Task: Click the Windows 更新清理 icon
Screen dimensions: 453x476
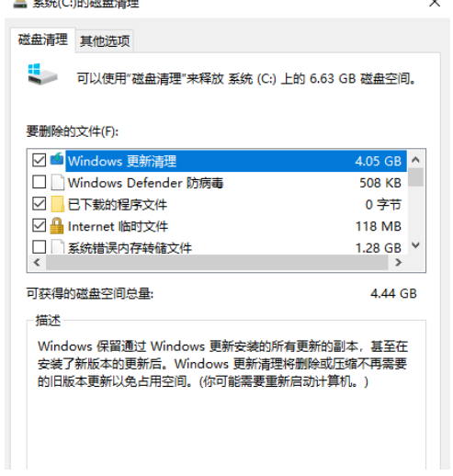Action: point(57,159)
